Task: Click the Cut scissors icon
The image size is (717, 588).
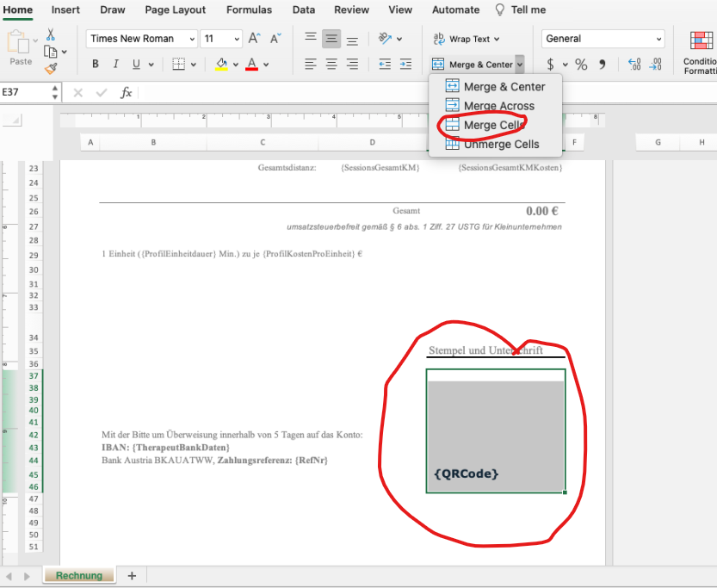Action: click(x=50, y=34)
